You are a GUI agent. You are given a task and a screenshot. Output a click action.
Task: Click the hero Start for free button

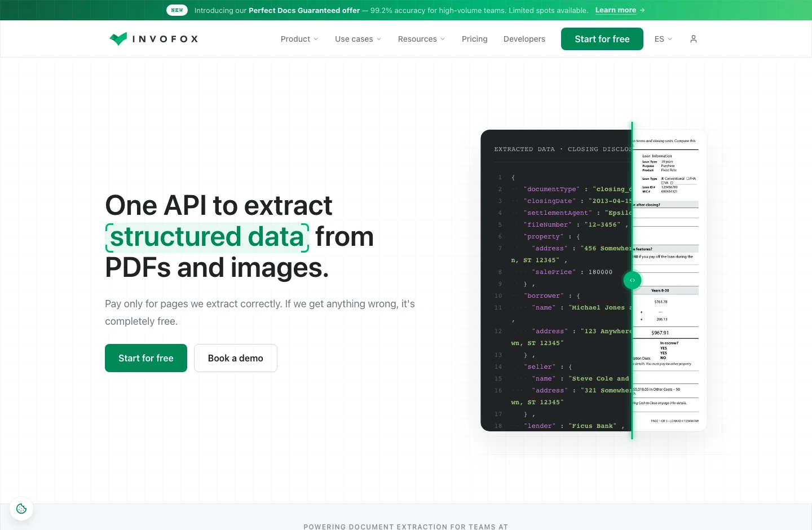[x=146, y=358]
